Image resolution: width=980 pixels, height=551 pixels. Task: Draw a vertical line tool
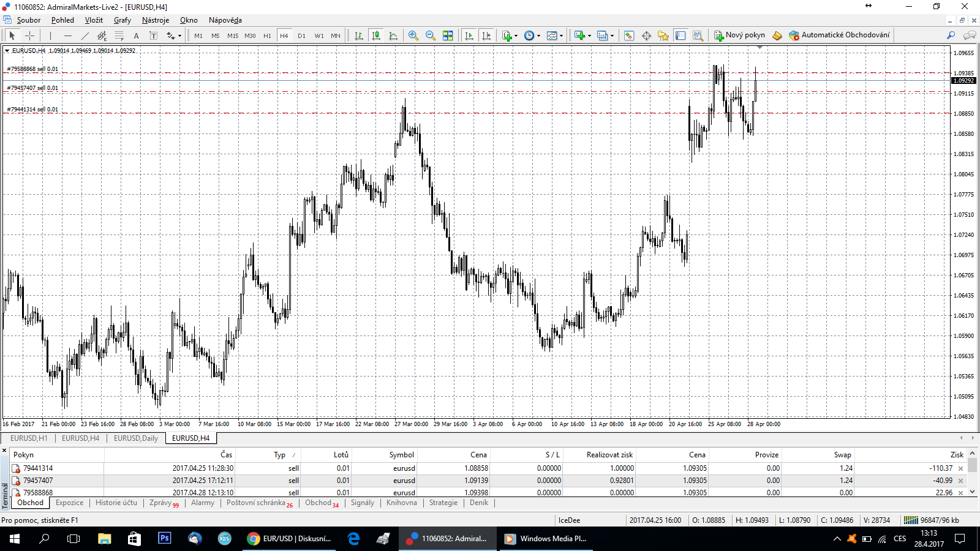click(x=50, y=36)
